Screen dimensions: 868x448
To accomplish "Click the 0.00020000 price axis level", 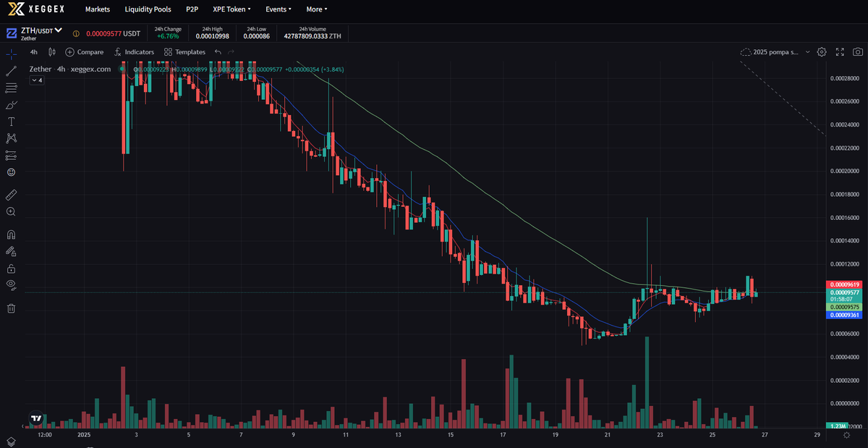I will (x=843, y=171).
